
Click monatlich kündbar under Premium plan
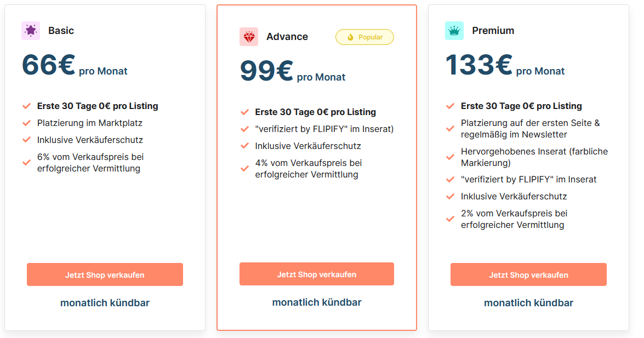point(528,303)
